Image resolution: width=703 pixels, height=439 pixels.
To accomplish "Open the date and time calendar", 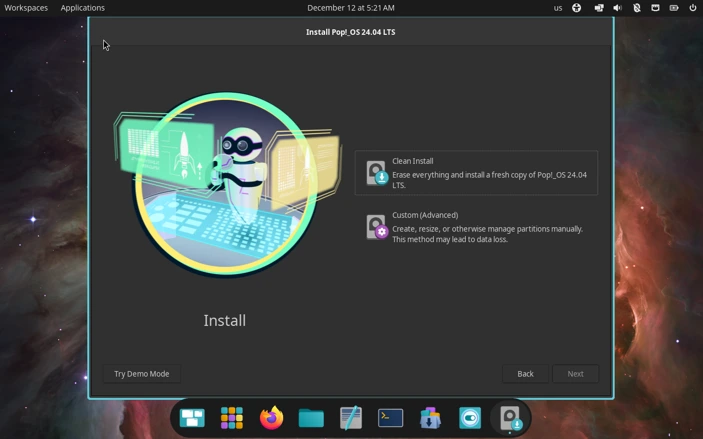I will coord(351,8).
